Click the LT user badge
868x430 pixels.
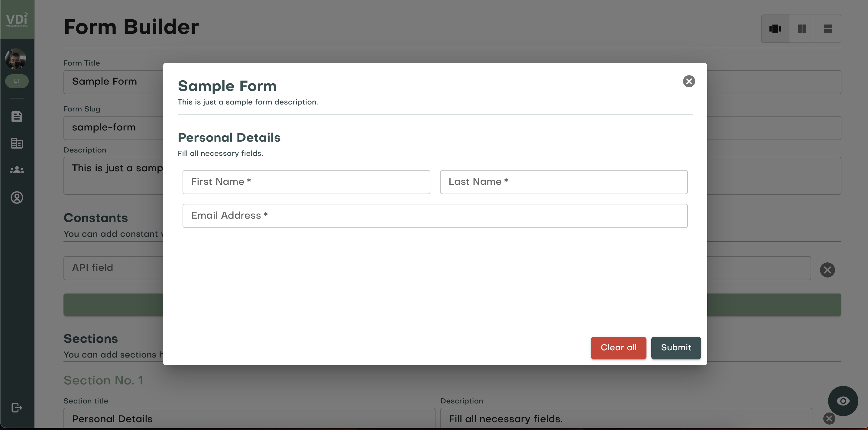tap(17, 81)
